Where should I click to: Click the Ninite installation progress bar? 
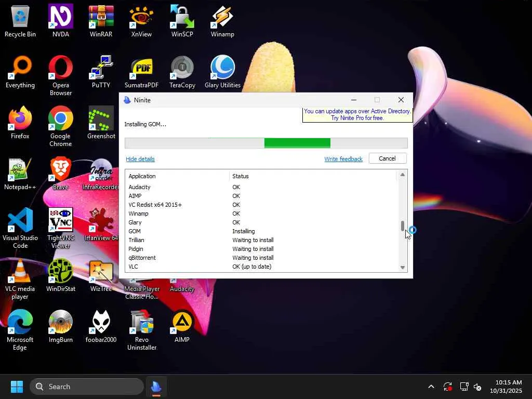266,143
